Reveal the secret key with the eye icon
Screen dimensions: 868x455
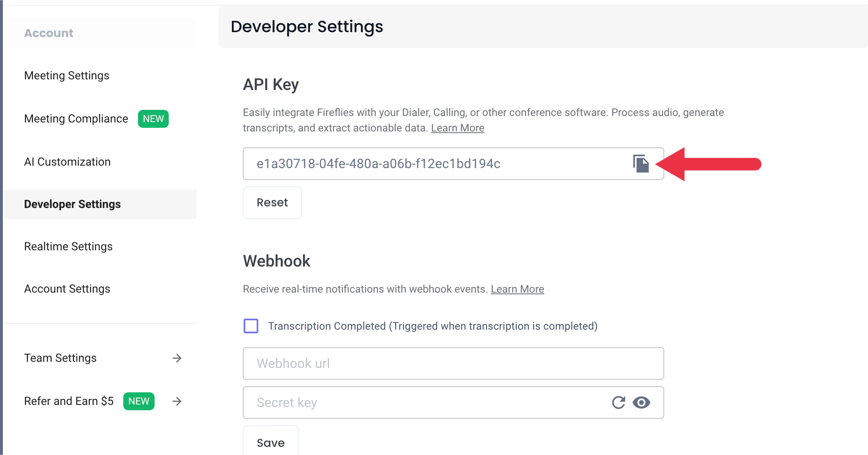[x=641, y=402]
